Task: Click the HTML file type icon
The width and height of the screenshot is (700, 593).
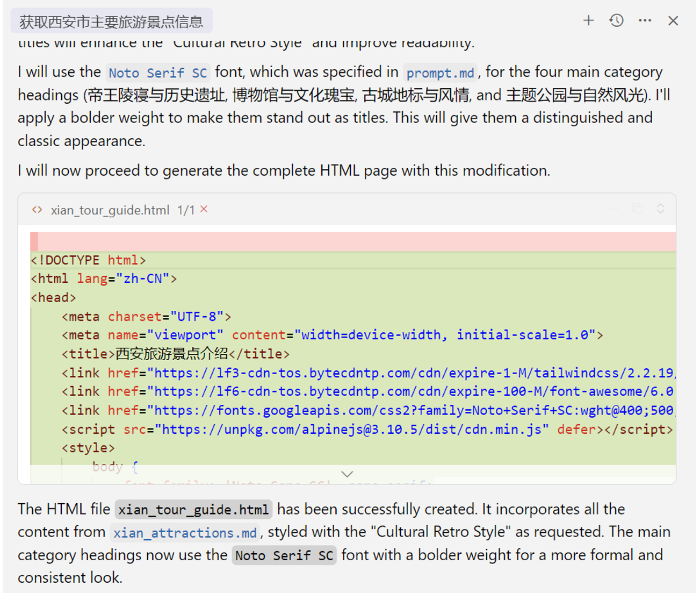Action: pyautogui.click(x=37, y=210)
